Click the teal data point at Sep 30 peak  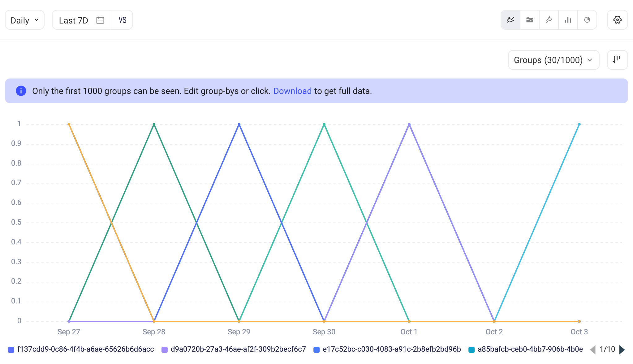[324, 124]
